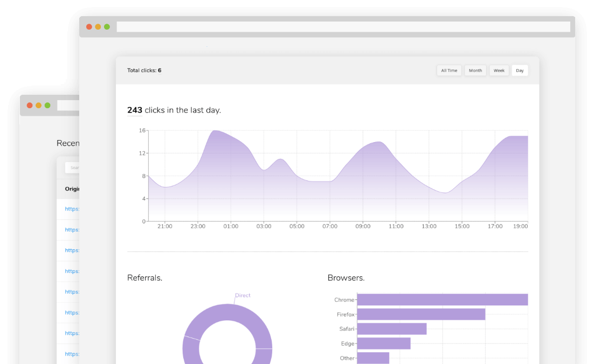
Task: Select the Month range button
Action: point(475,71)
